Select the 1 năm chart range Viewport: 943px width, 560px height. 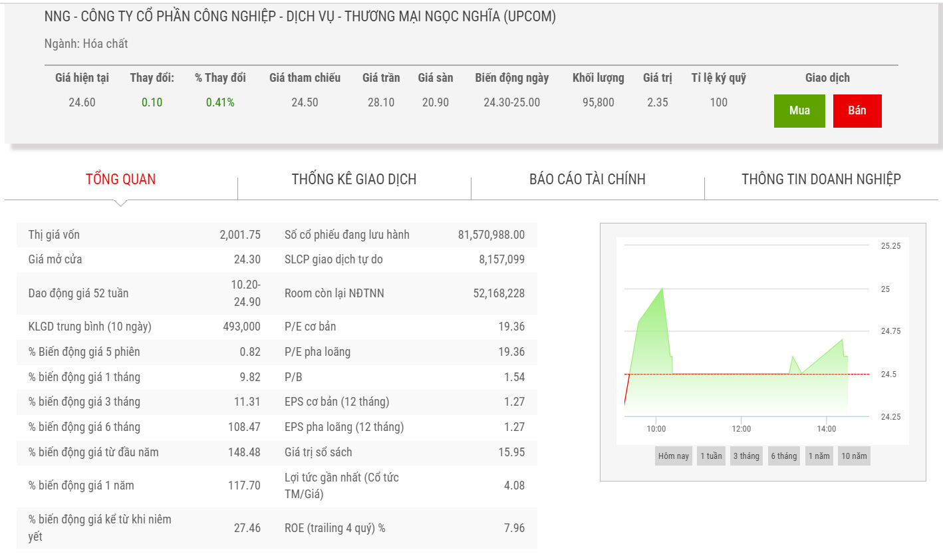pos(819,456)
